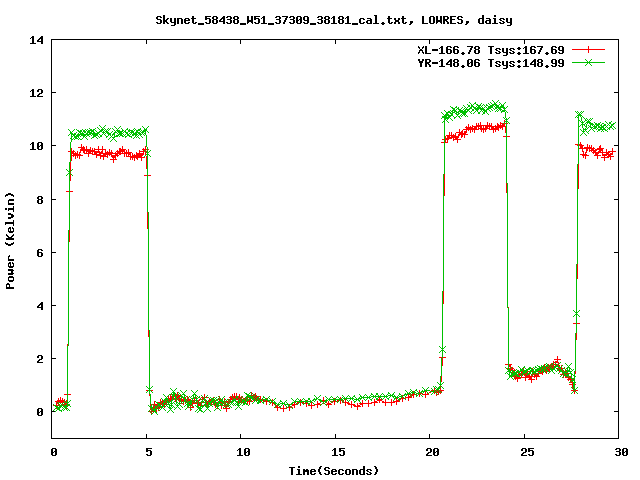Click the red legend line sample

(588, 50)
